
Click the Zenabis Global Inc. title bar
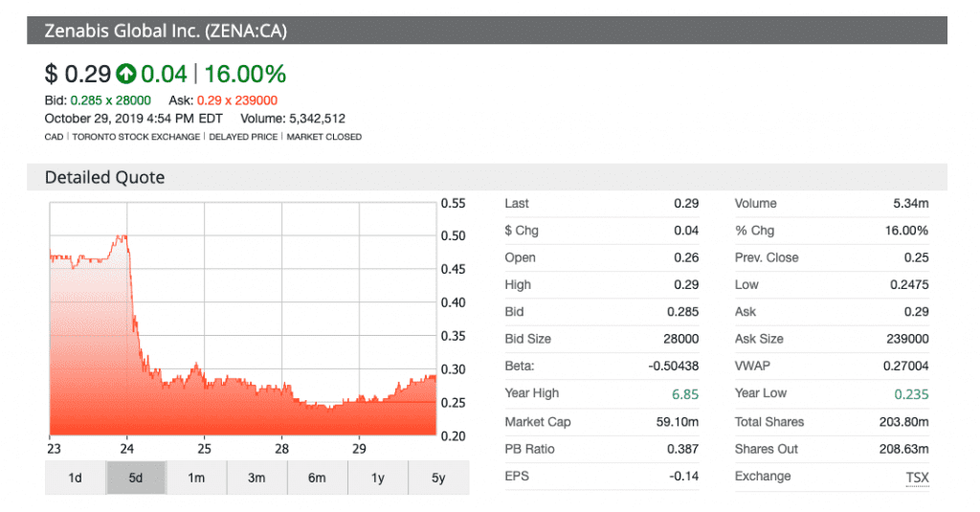click(165, 30)
